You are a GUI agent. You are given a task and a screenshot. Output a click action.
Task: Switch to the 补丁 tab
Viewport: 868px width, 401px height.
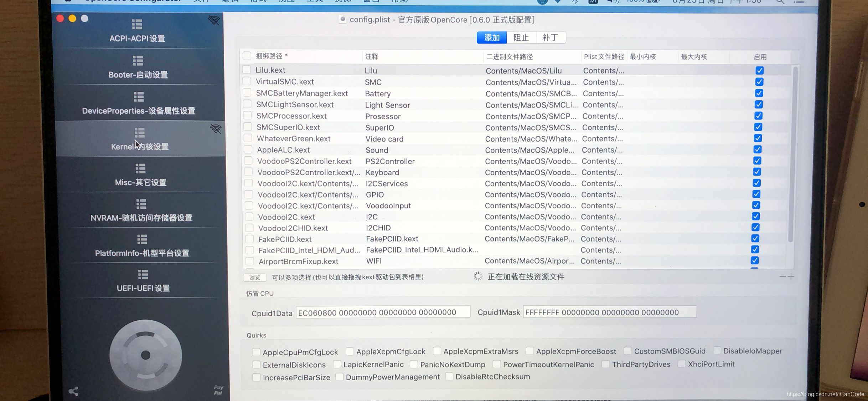[550, 38]
